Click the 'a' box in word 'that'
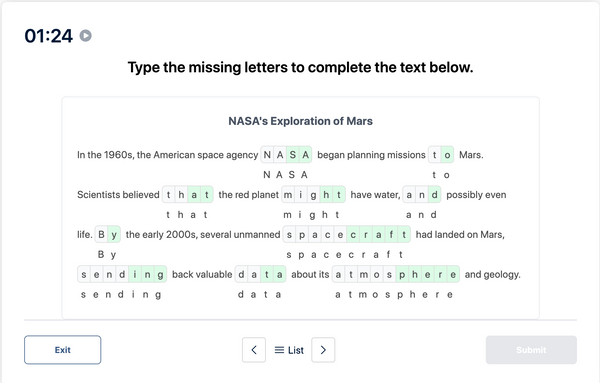This screenshot has height=383, width=600. coord(194,195)
